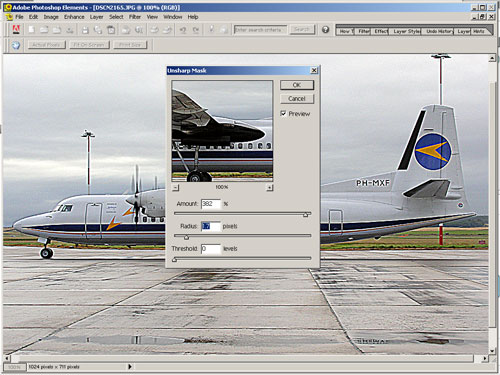Open the Layer Styles palette tab
Image resolution: width=500 pixels, height=375 pixels.
pyautogui.click(x=406, y=31)
